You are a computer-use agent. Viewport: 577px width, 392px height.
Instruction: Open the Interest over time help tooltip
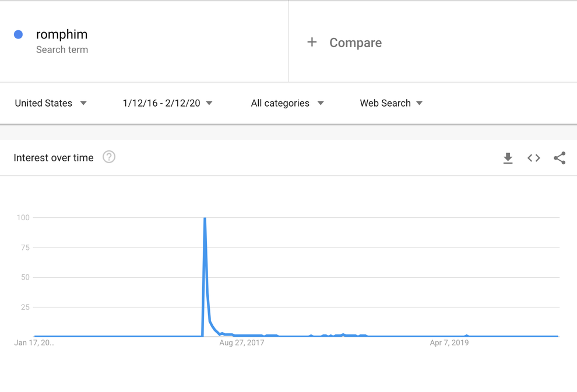click(x=109, y=157)
